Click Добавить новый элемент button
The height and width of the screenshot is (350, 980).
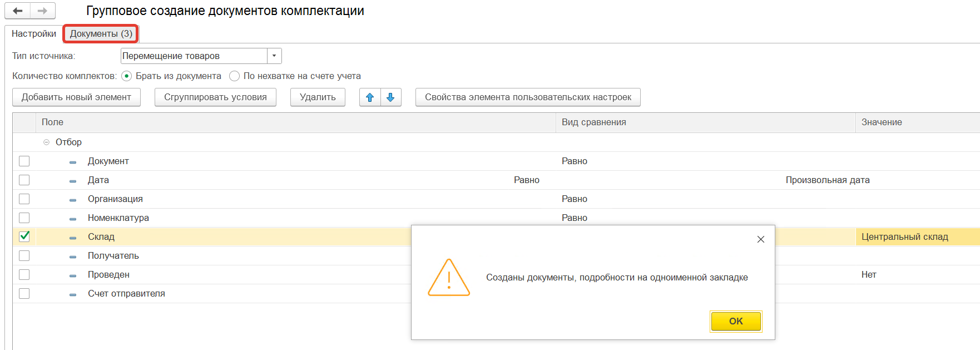tap(76, 97)
